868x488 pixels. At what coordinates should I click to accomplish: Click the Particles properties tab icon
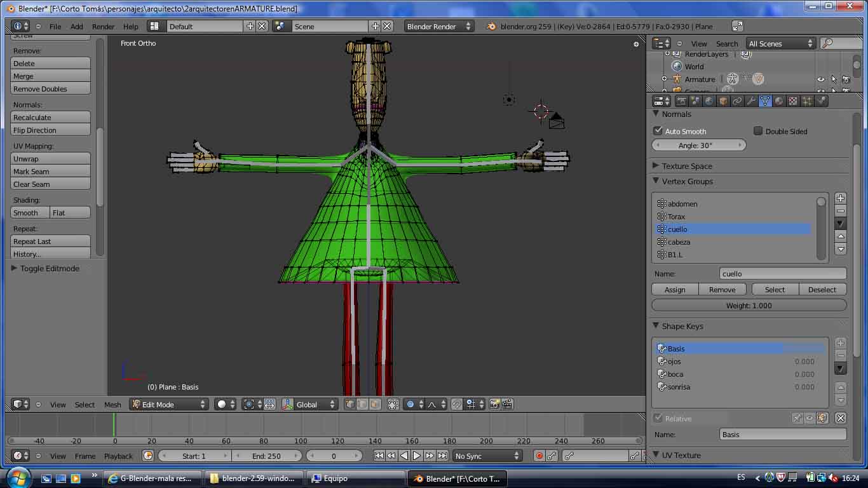807,101
